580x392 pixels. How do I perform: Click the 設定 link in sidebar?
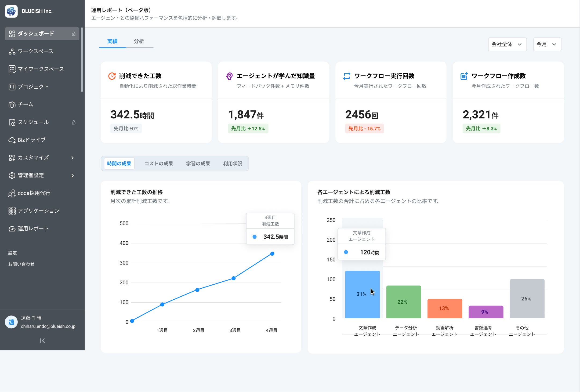12,253
